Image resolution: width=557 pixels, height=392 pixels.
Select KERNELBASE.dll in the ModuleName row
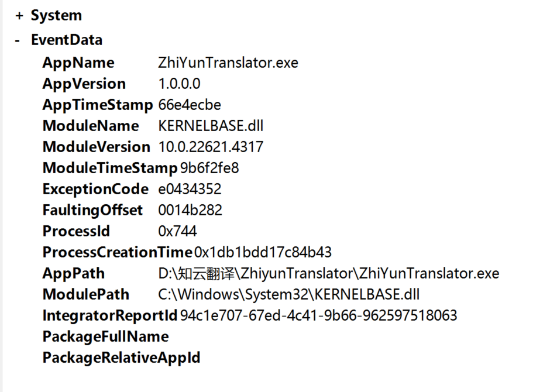[x=211, y=126]
